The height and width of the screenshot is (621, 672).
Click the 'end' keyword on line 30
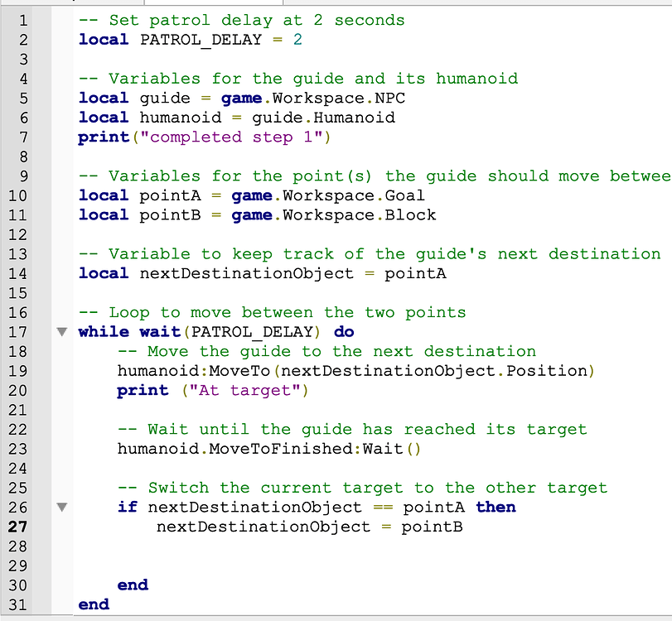click(133, 585)
